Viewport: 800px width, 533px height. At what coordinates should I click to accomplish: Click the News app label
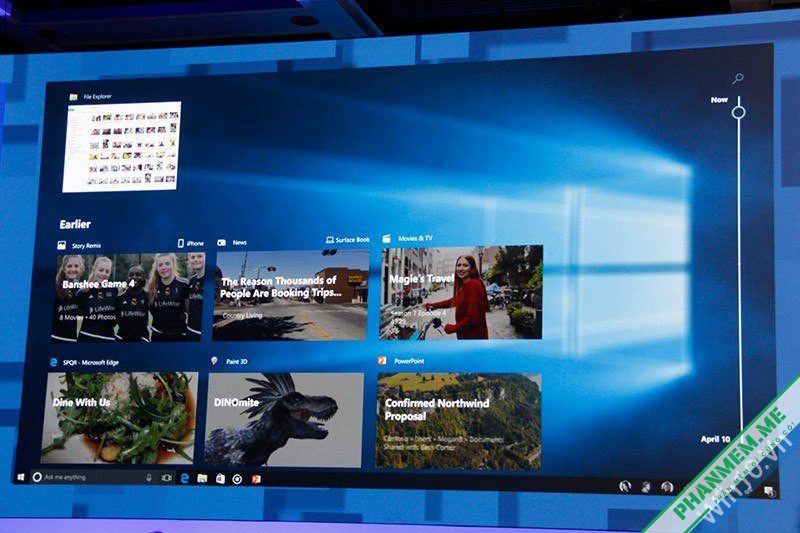[x=239, y=243]
